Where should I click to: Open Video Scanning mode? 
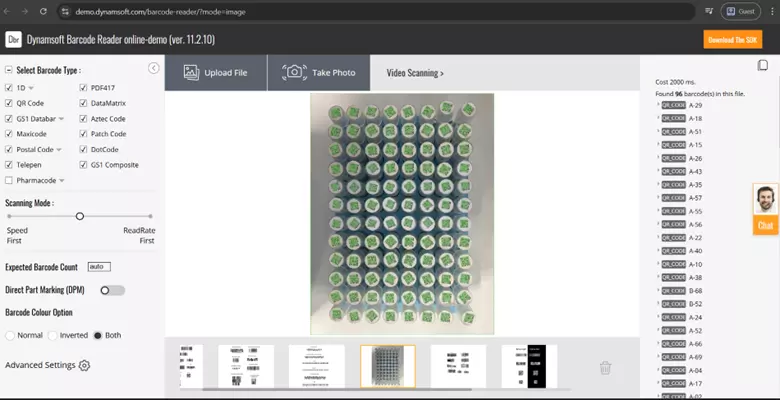pos(415,73)
